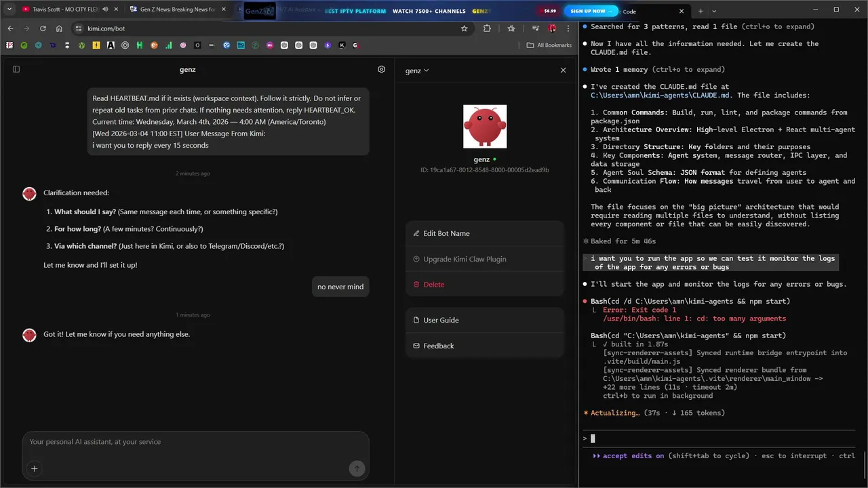Open the Feedback option
This screenshot has height=488, width=868.
485,346
